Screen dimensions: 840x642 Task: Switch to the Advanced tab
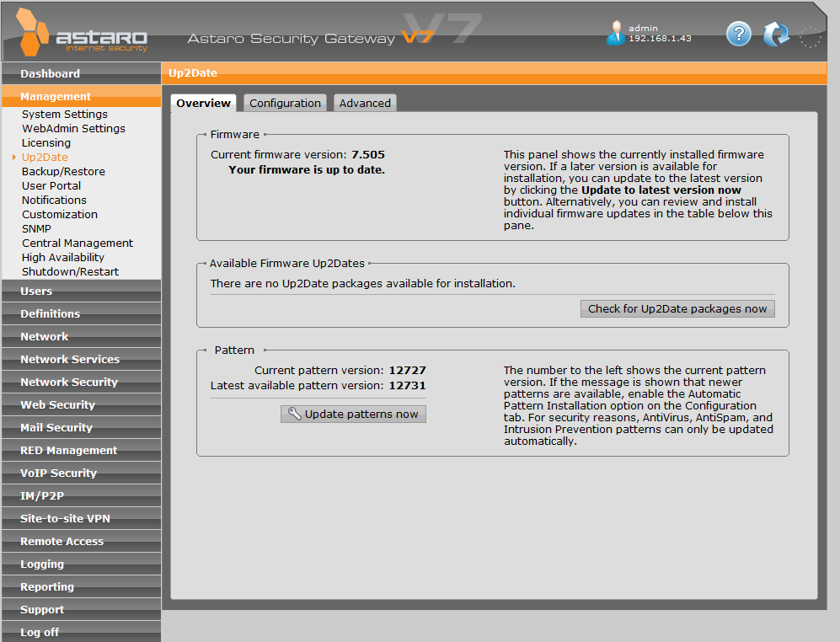tap(365, 103)
